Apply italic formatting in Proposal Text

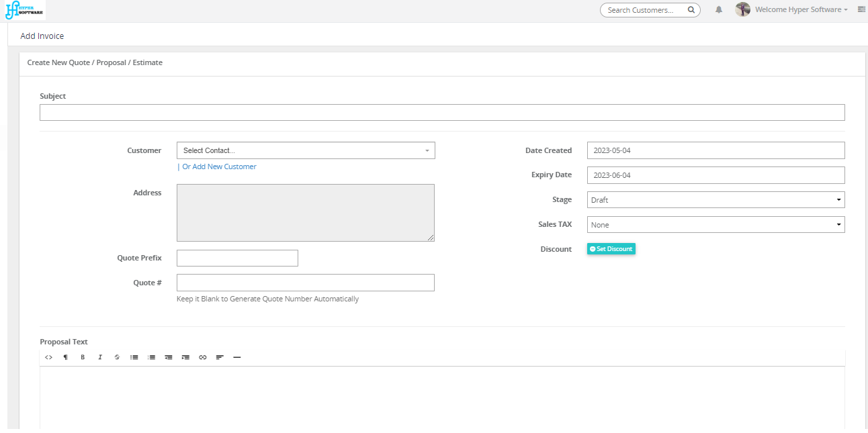[x=100, y=357]
